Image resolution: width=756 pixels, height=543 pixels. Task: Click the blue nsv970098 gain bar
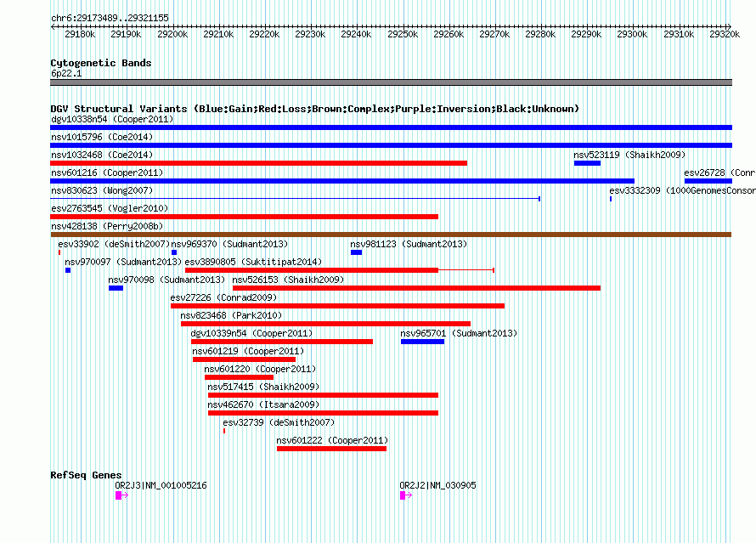tap(116, 288)
